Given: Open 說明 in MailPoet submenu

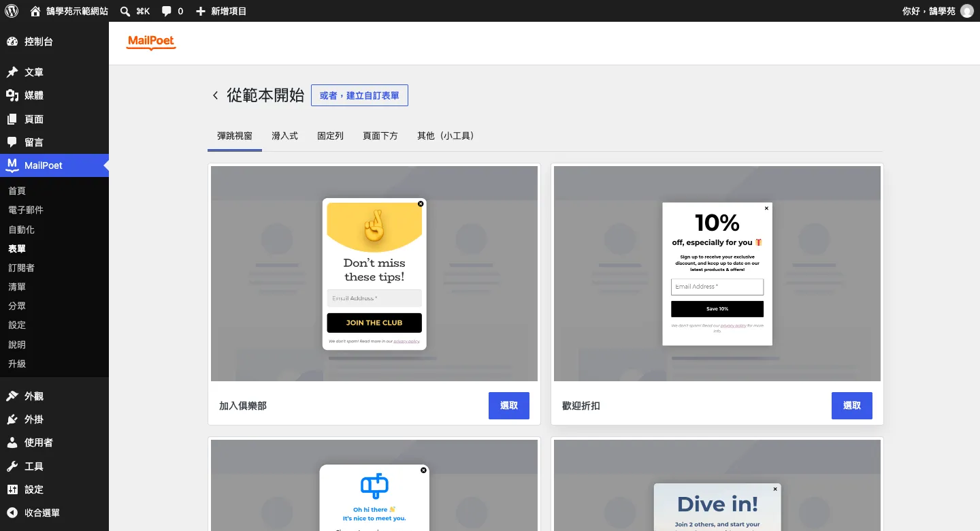Looking at the screenshot, I should coord(17,345).
